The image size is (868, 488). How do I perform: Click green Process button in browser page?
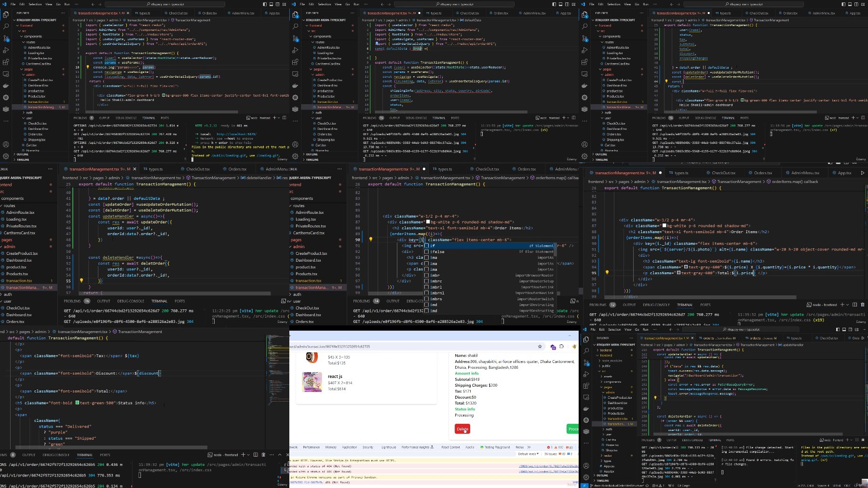coord(572,429)
